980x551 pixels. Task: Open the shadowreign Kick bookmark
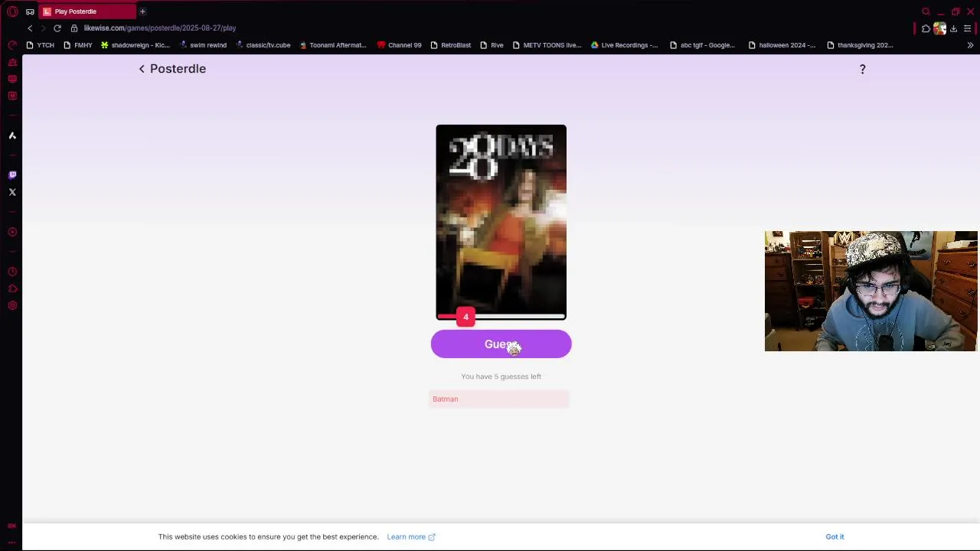[x=135, y=45]
